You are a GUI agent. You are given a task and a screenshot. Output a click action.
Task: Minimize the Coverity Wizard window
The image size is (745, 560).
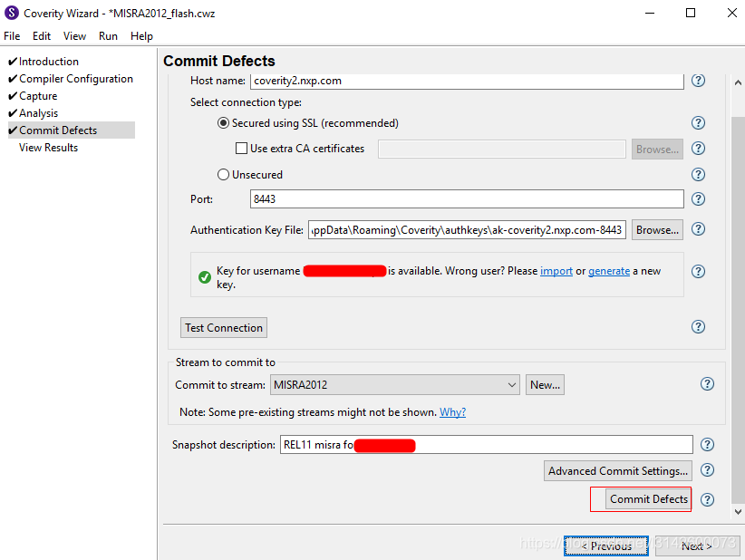[650, 13]
